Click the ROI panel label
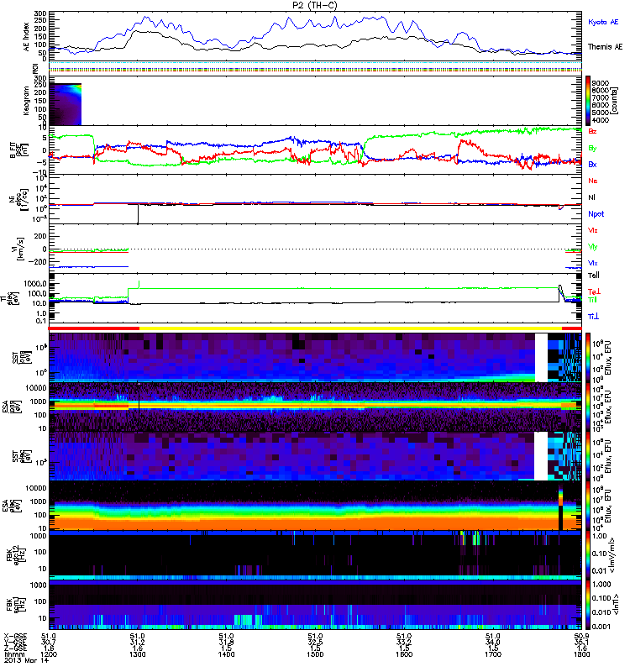 click(x=35, y=68)
